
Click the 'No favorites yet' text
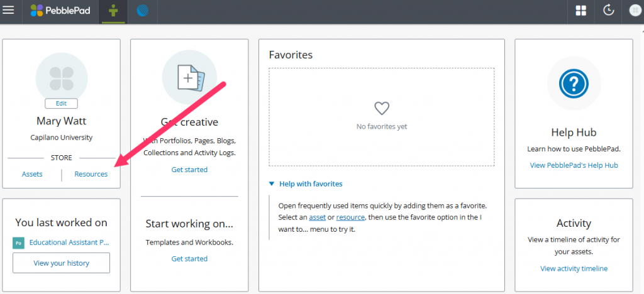point(382,126)
